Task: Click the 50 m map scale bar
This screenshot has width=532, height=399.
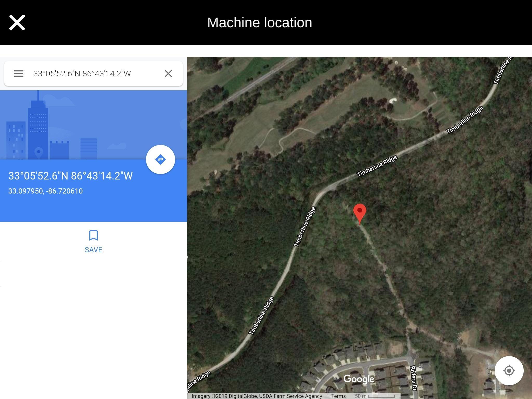Action: click(x=375, y=396)
